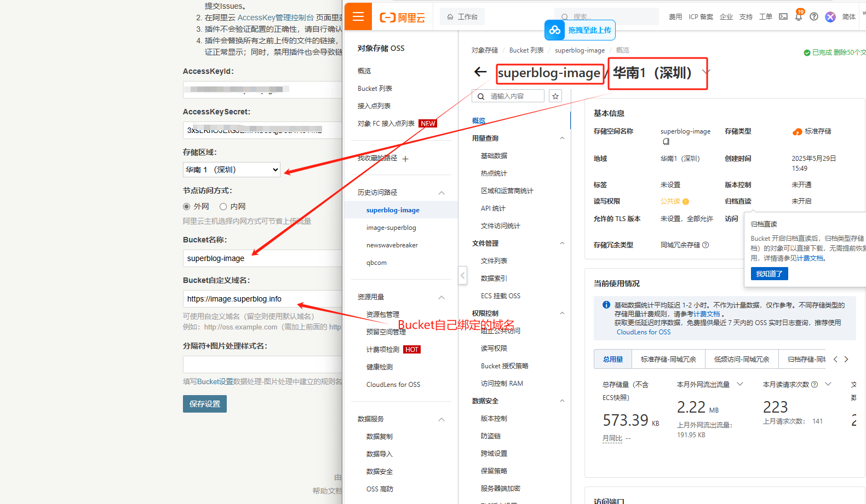
Task: Open 工单 in the top menu
Action: click(x=766, y=17)
